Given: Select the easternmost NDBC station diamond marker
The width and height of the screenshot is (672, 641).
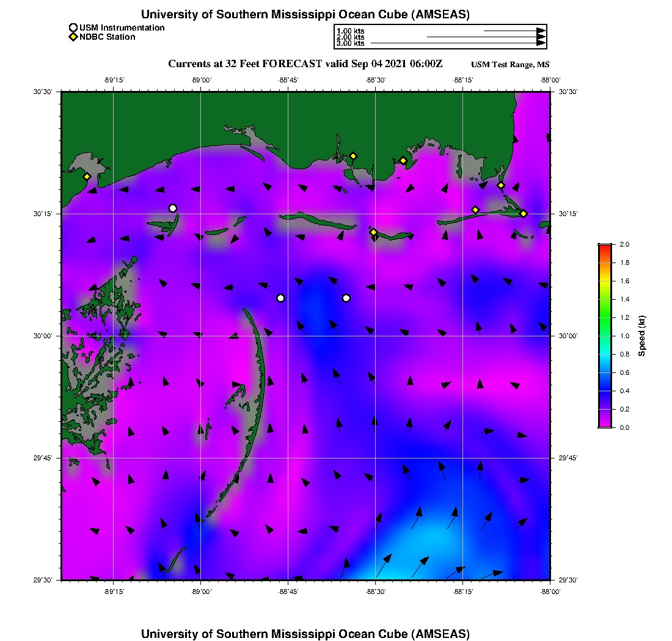Looking at the screenshot, I should [524, 214].
